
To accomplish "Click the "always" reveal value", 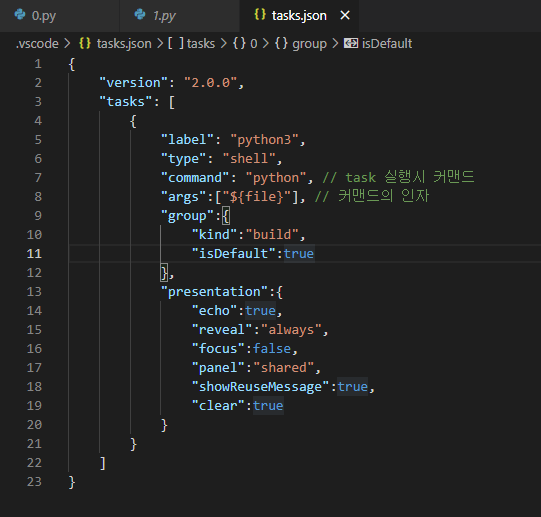I will tap(291, 330).
